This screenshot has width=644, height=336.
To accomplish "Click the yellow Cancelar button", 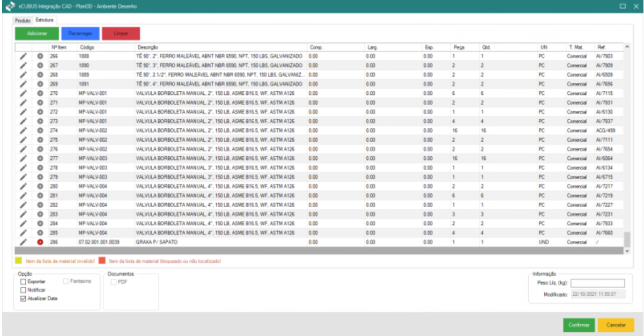I will (616, 325).
